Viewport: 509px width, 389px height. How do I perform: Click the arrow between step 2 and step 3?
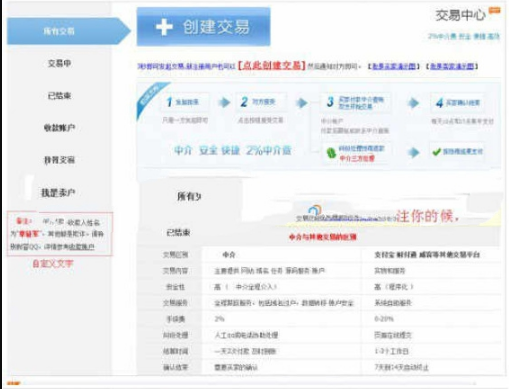[x=302, y=103]
